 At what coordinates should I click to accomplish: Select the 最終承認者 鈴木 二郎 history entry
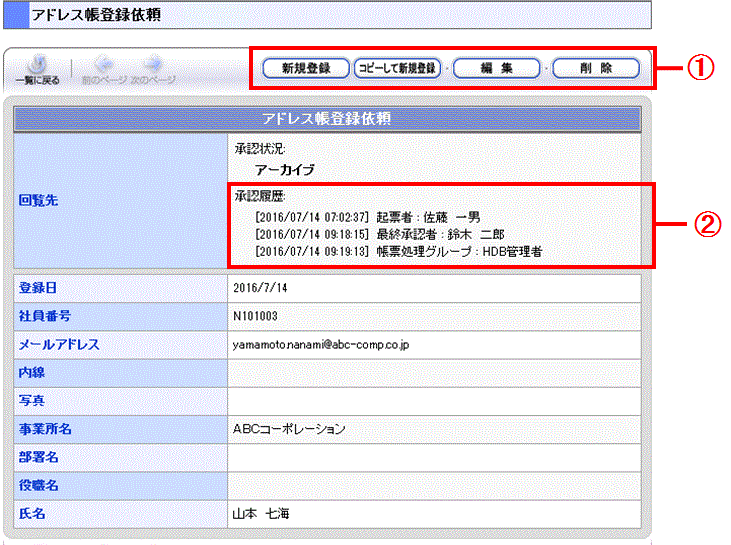point(380,234)
